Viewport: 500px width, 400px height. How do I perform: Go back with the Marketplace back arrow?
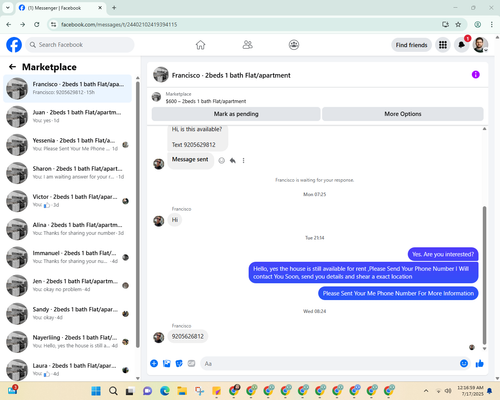click(x=12, y=67)
